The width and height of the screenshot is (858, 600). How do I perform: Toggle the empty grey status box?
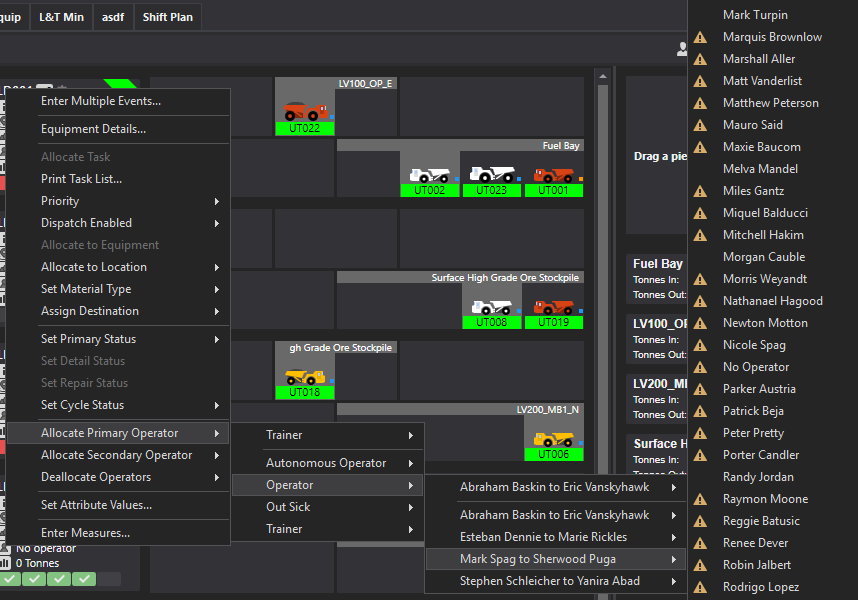(108, 579)
